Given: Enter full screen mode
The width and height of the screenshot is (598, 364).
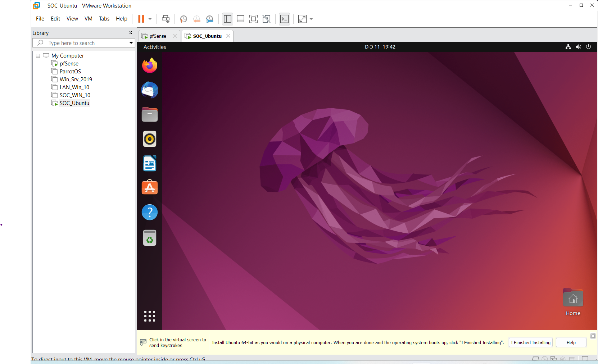Looking at the screenshot, I should pyautogui.click(x=254, y=19).
